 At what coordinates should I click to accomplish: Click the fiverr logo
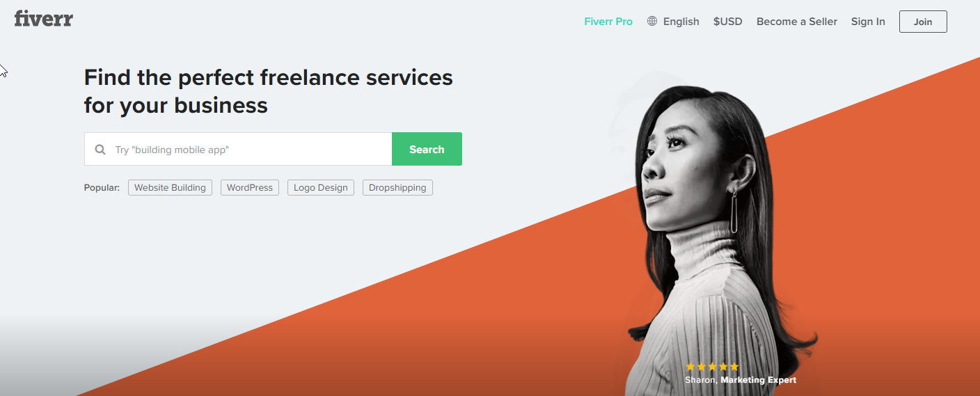point(43,19)
